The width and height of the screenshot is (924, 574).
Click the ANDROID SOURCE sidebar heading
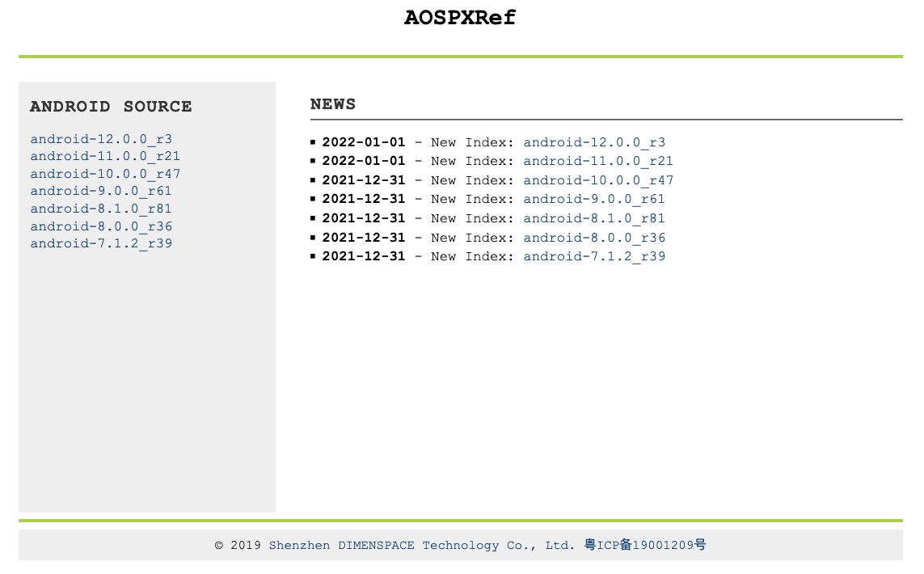[x=111, y=107]
